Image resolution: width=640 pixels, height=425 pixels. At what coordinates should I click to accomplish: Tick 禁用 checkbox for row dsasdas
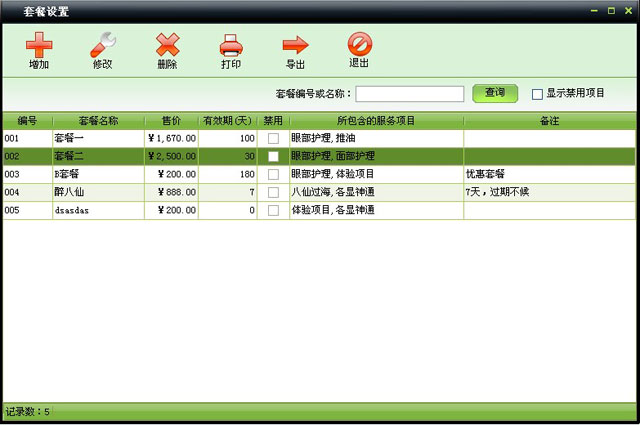pos(273,210)
